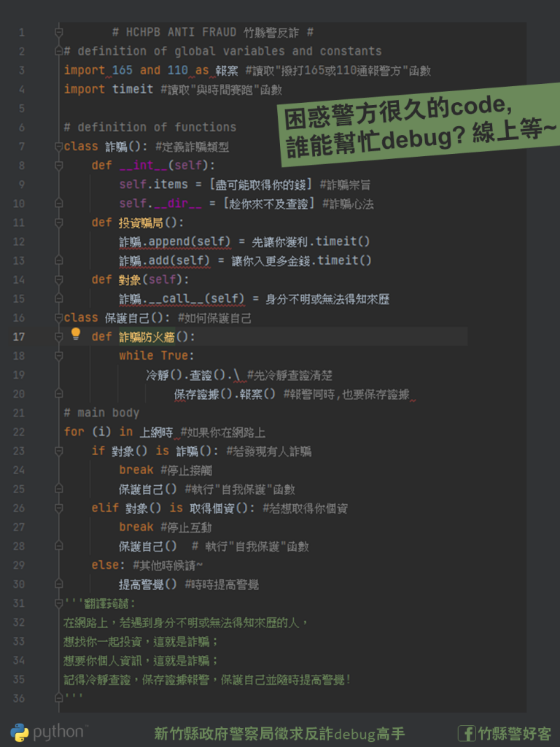Click the 提高警覺() call on line 30
This screenshot has width=560, height=747.
148,584
